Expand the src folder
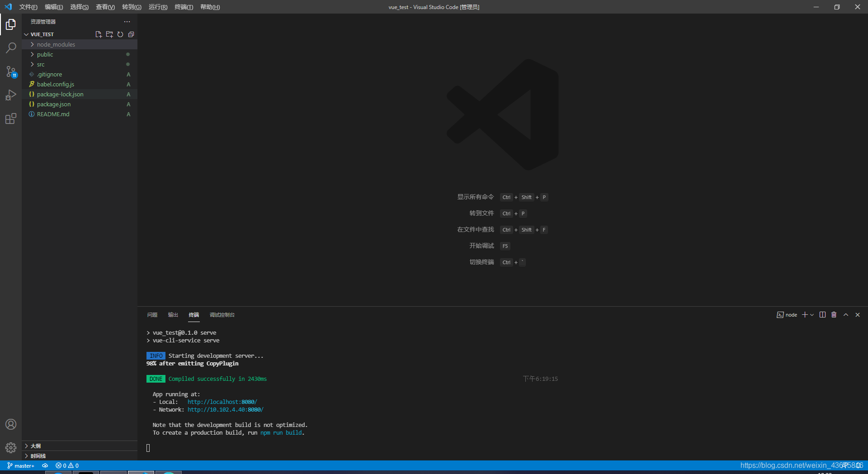 pos(79,64)
